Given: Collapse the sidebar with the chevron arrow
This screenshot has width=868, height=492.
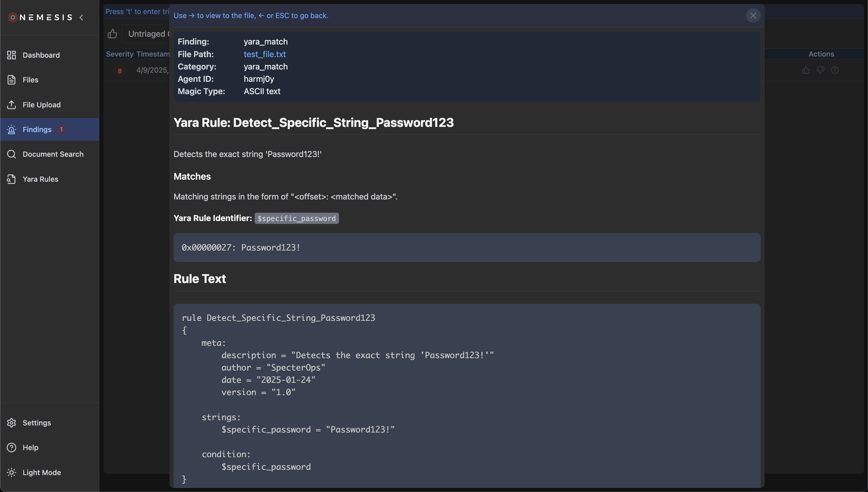Looking at the screenshot, I should pyautogui.click(x=82, y=17).
